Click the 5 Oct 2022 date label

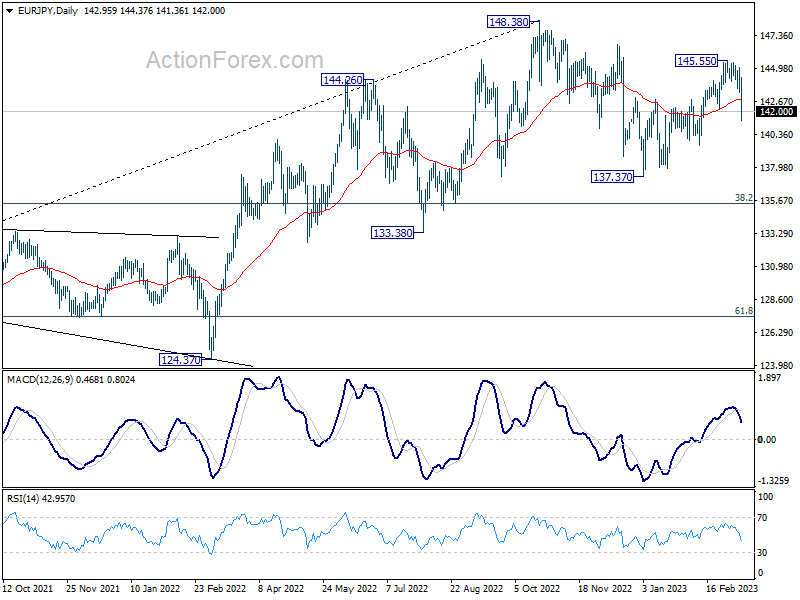[x=537, y=588]
